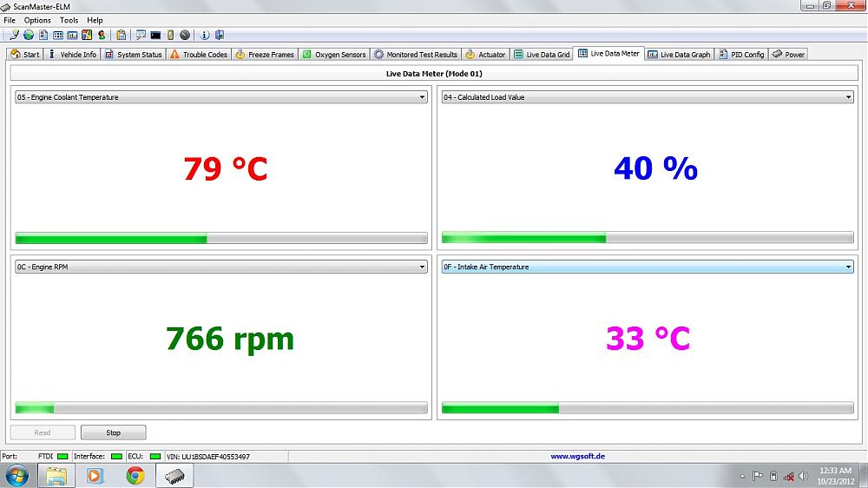Switch to the Oxygen Sensors tab
Image resolution: width=868 pixels, height=488 pixels.
point(333,55)
